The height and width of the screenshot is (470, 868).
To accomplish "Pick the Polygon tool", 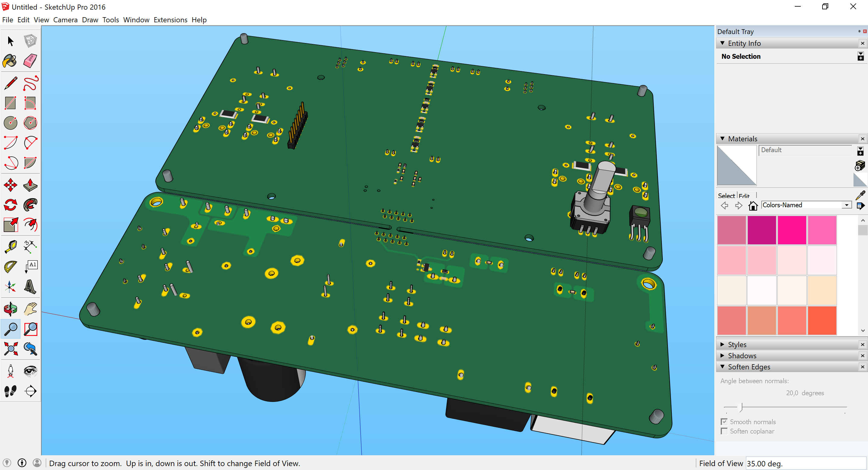I will tap(30, 123).
